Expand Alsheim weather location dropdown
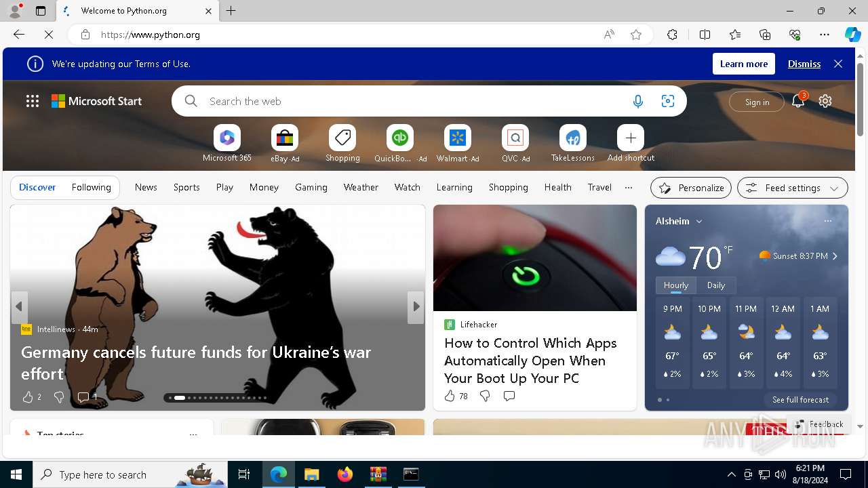The image size is (868, 488). tap(699, 222)
